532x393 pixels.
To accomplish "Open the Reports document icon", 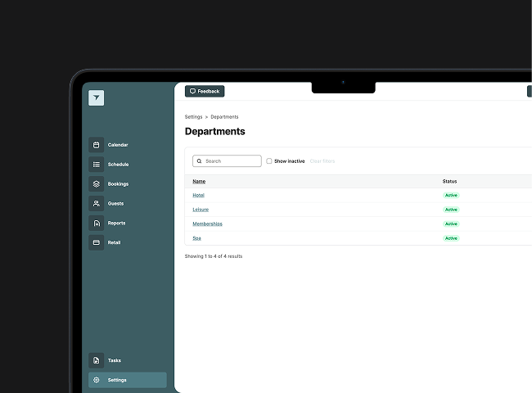I will (x=96, y=223).
